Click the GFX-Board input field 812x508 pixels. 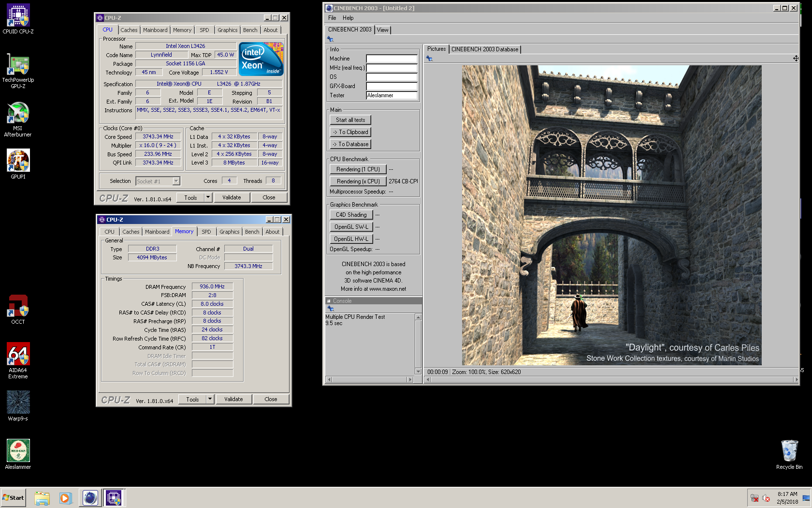point(391,86)
